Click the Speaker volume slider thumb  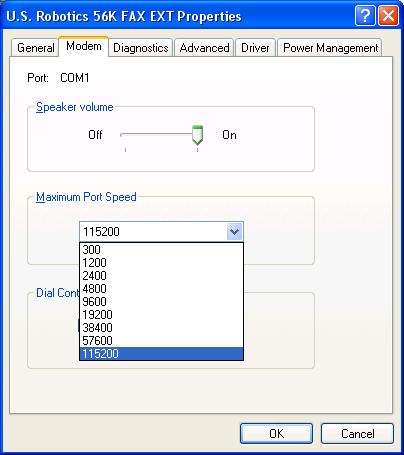(197, 135)
